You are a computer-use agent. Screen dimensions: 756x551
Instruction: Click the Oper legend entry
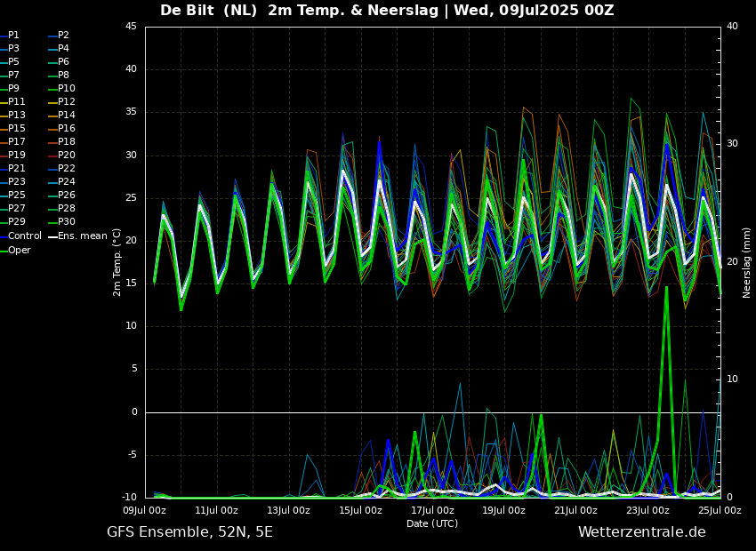pyautogui.click(x=20, y=250)
